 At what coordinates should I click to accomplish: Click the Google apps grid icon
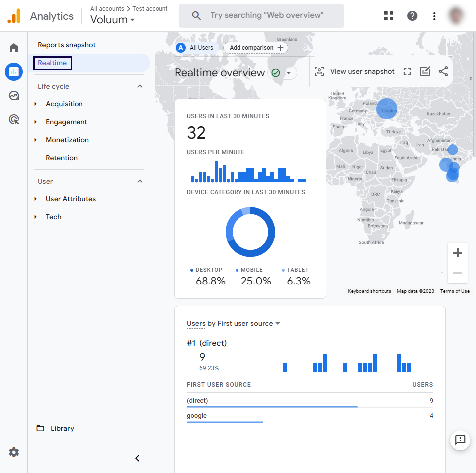(389, 16)
